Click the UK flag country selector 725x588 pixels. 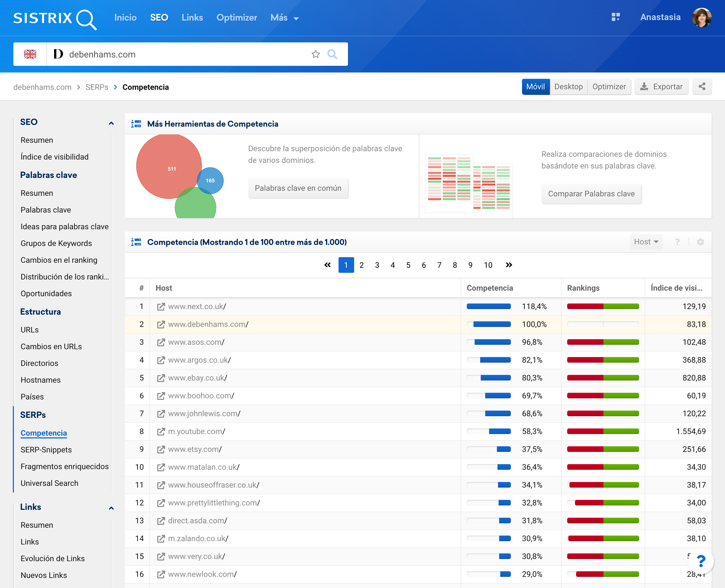(30, 54)
